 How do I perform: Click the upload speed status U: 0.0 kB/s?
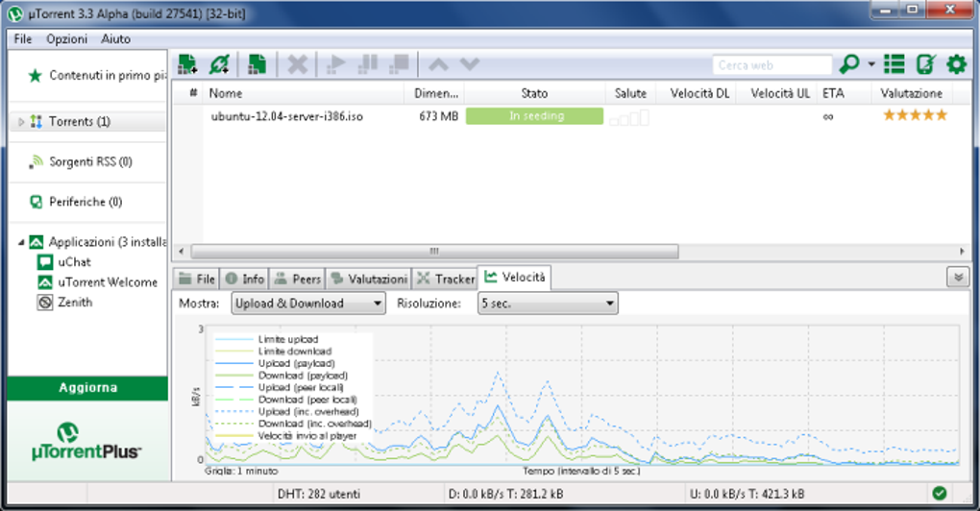747,494
